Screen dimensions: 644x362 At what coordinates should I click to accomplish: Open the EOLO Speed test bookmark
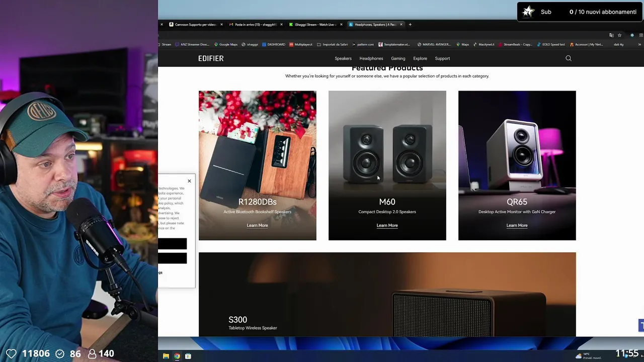click(x=551, y=44)
